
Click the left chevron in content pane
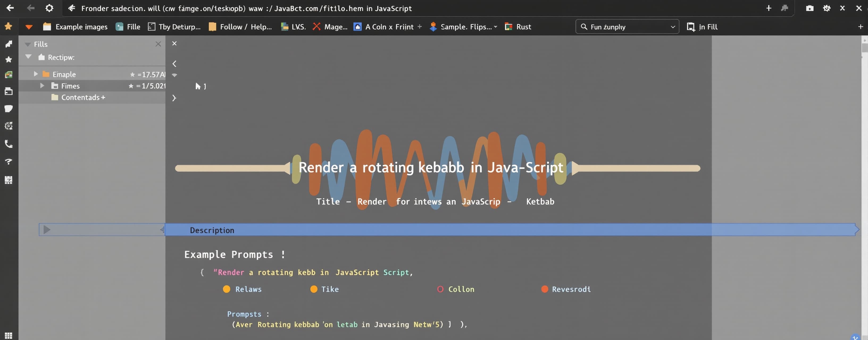click(174, 64)
